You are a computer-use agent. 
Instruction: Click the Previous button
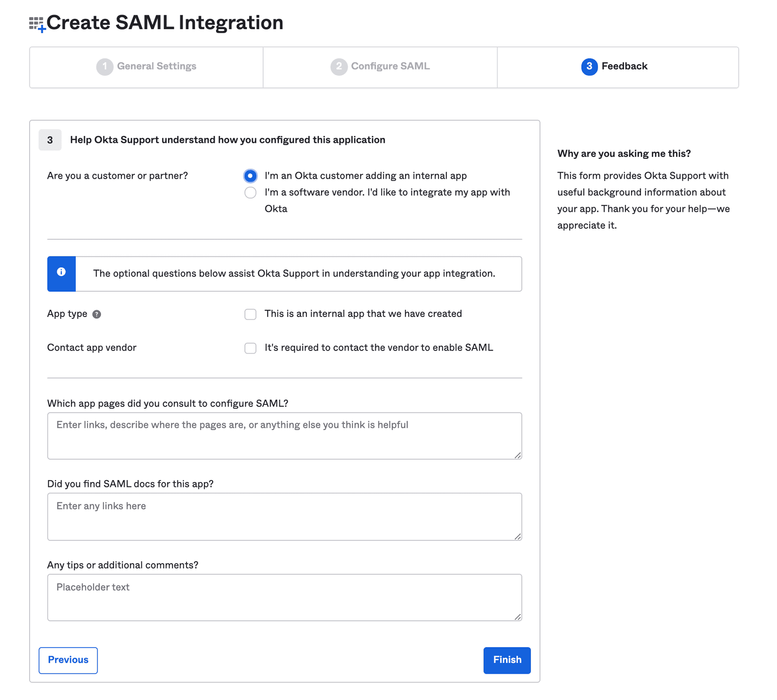tap(68, 660)
